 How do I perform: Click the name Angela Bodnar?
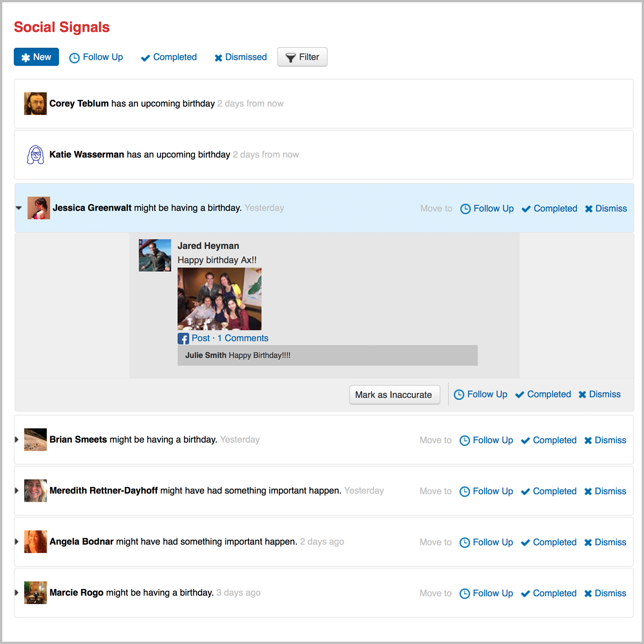81,541
